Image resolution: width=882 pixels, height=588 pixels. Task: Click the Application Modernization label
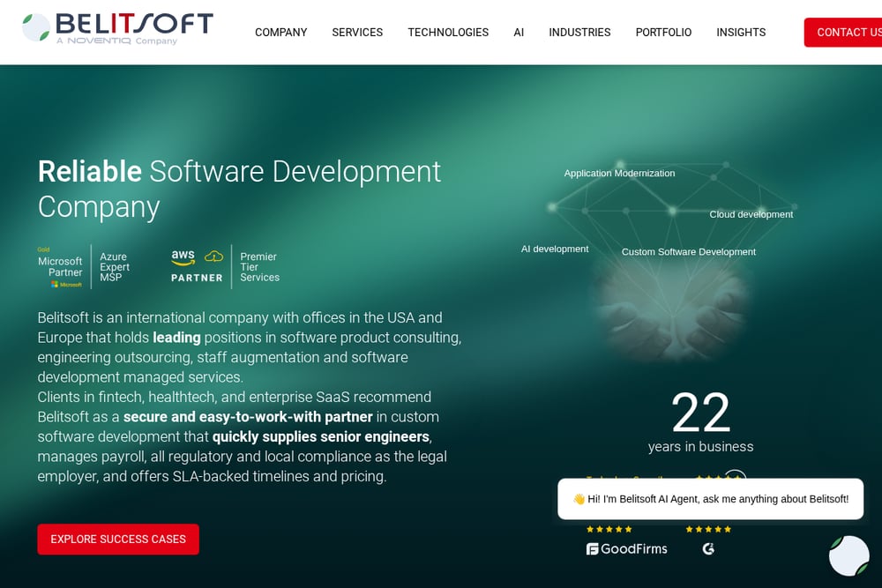619,173
